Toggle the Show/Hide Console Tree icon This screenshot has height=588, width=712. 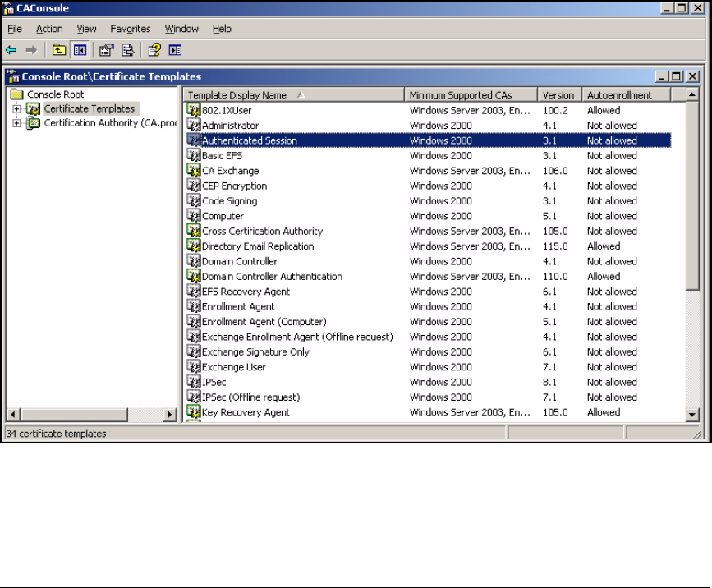(x=80, y=50)
